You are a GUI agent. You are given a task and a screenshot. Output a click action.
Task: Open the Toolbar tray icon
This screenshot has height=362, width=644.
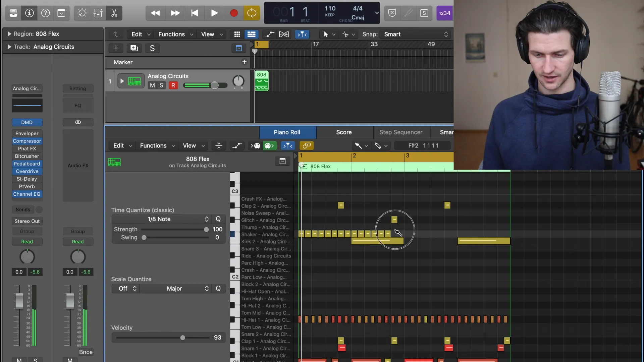click(x=61, y=13)
